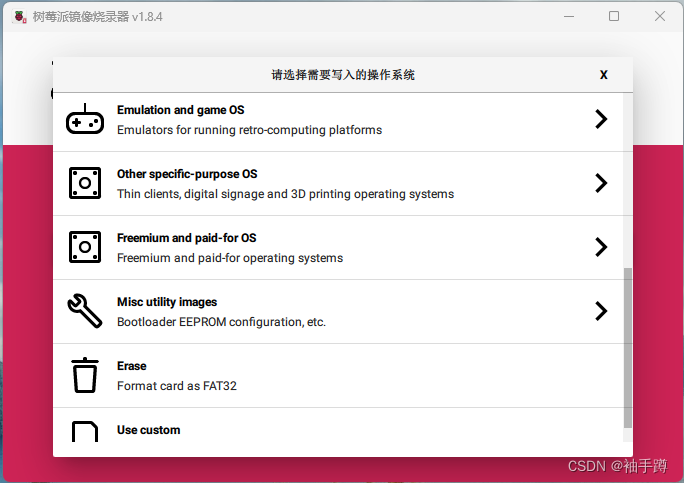Expand Emulation and game OS chevron

[601, 119]
